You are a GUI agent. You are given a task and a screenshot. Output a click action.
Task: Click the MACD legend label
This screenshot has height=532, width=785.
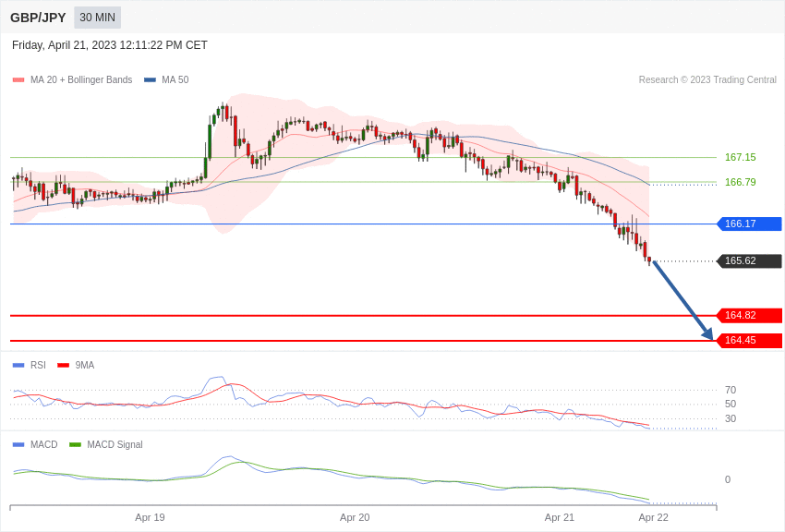point(44,445)
